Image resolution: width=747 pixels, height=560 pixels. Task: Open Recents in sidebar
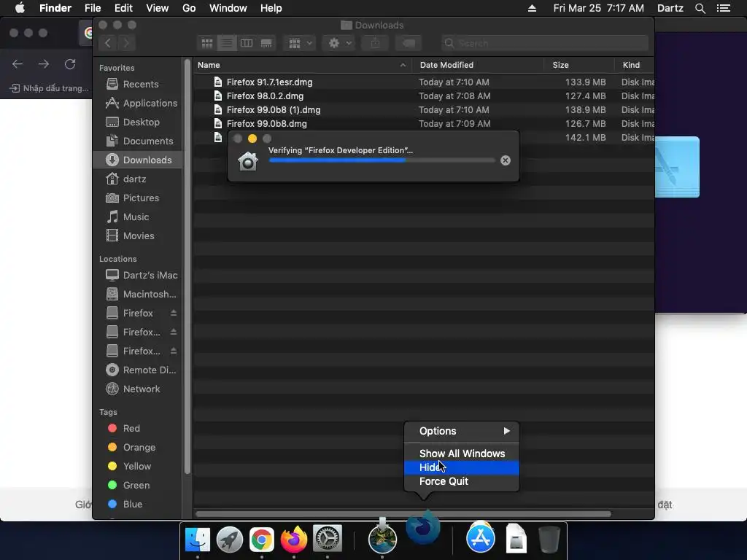click(137, 85)
